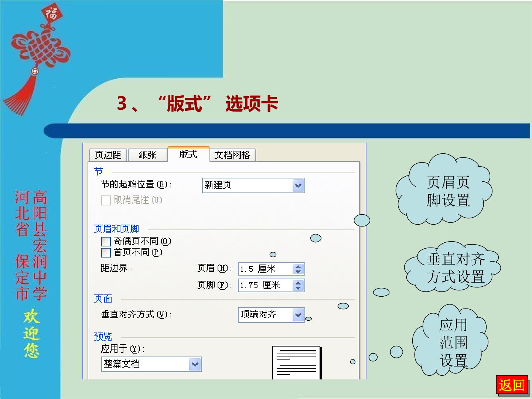Viewport: 532px width, 399px height.
Task: Select the 版式 tab
Action: pyautogui.click(x=188, y=154)
